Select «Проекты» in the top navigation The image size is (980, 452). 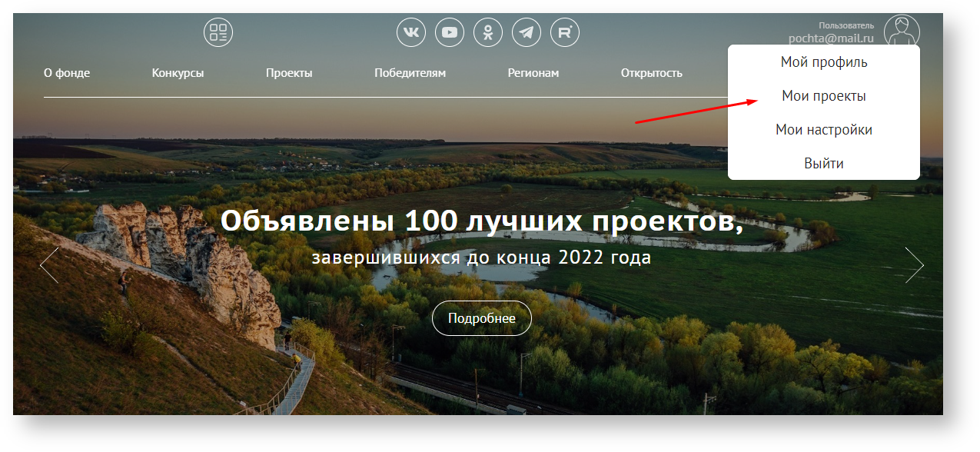click(x=289, y=74)
